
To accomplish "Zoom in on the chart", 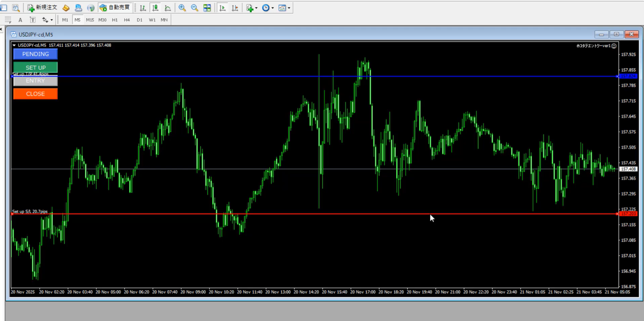I will [x=182, y=8].
